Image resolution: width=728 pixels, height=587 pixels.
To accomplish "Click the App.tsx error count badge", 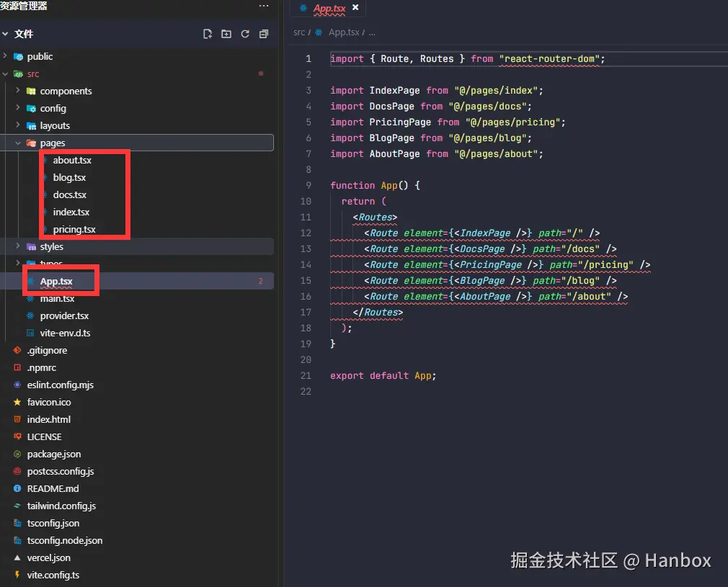I will coord(260,281).
